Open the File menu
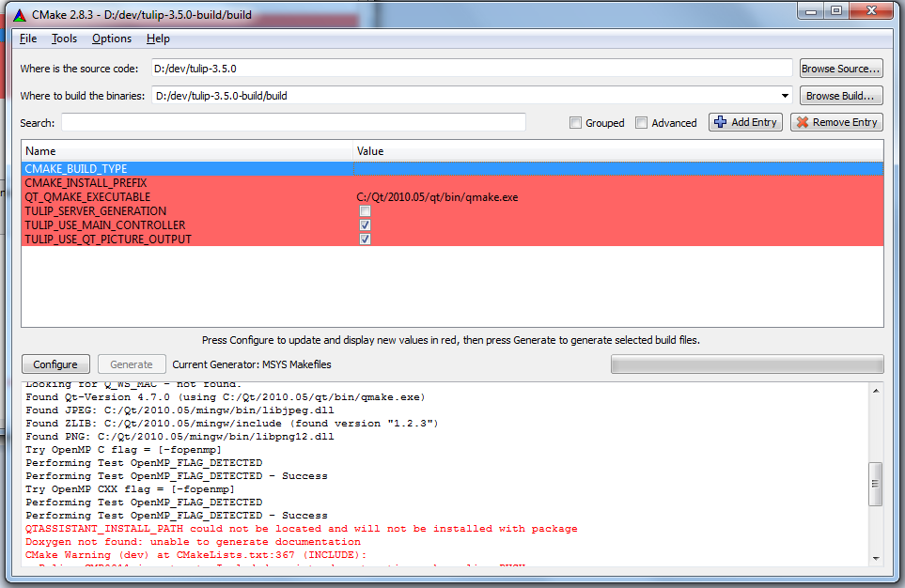This screenshot has height=588, width=905. pos(28,39)
